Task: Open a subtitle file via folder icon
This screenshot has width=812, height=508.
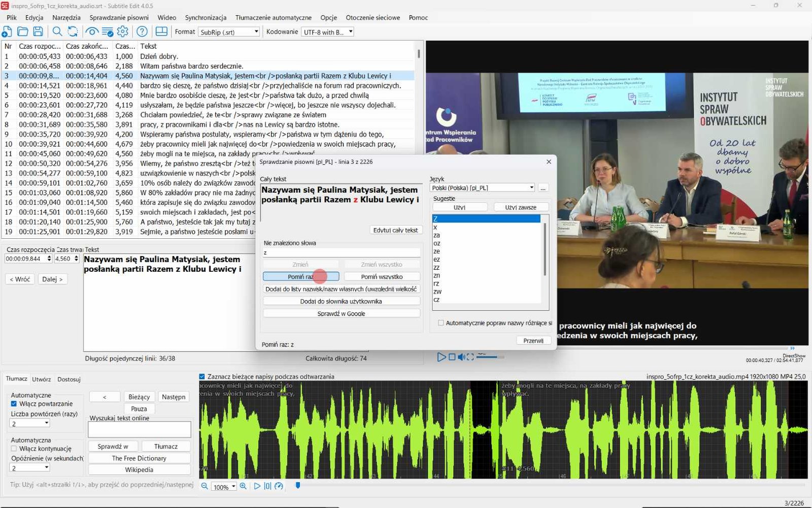Action: point(22,31)
